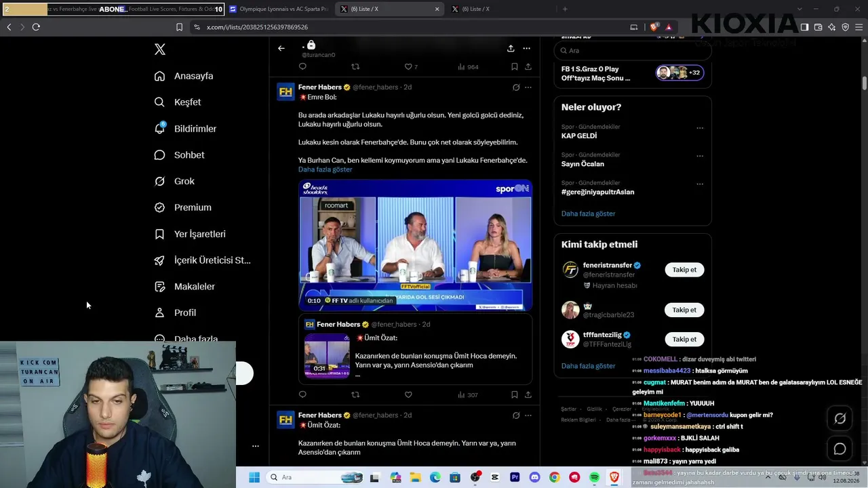Show more trends under Neler oluyor

588,213
